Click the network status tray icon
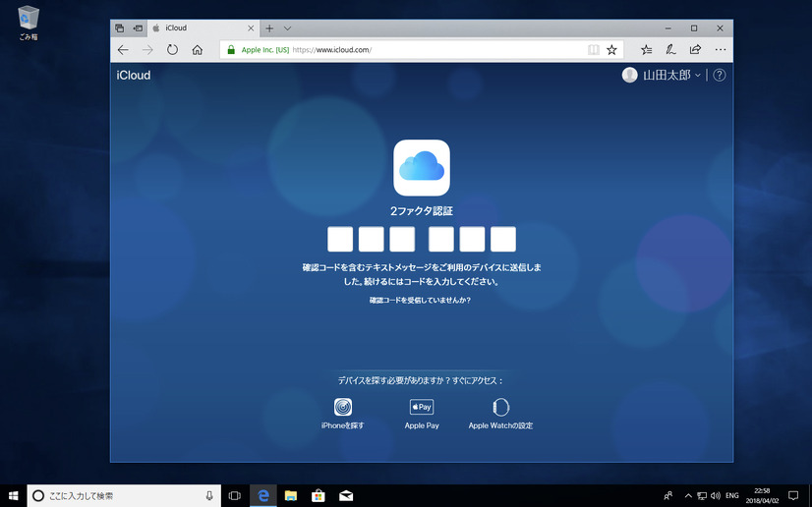This screenshot has width=812, height=507. tap(702, 495)
